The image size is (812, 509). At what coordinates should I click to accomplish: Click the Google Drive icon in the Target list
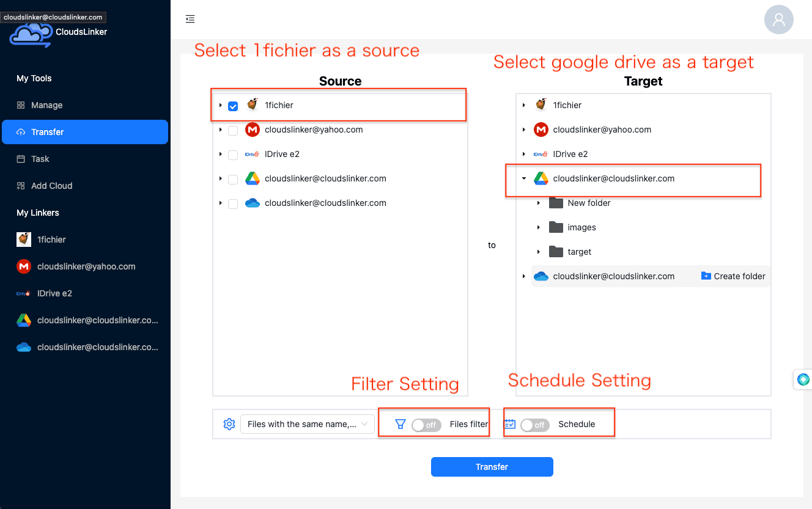(x=541, y=178)
